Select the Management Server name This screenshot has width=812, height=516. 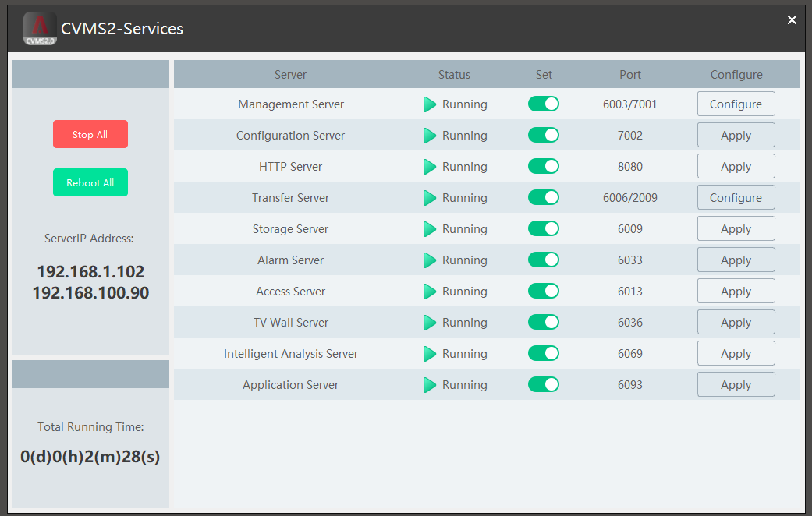tap(290, 104)
